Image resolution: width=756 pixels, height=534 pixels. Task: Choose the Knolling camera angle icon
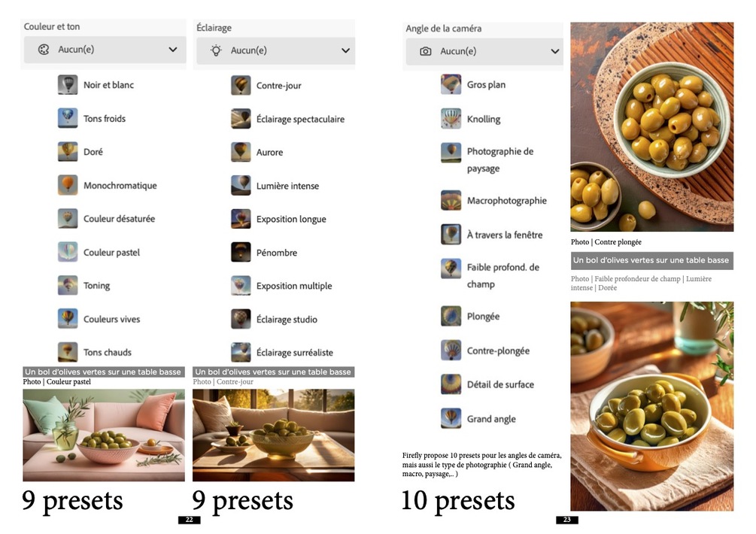(451, 119)
